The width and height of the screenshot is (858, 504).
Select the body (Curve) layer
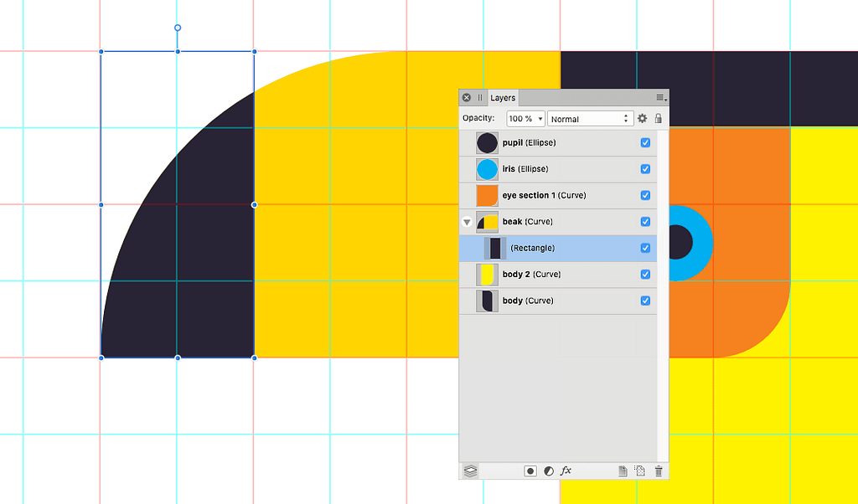click(x=553, y=301)
